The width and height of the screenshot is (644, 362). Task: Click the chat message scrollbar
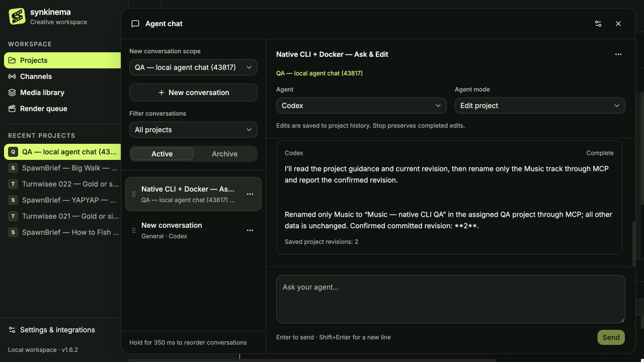coord(634,244)
